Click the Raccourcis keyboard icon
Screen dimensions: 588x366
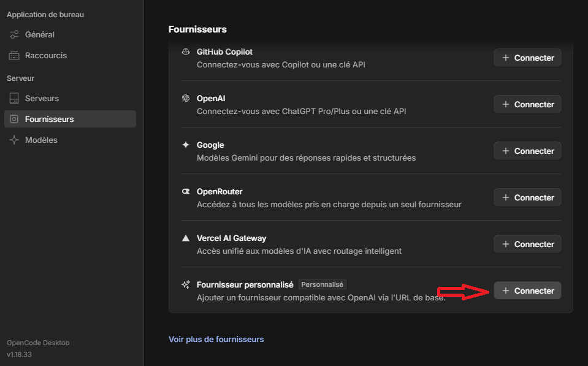coord(14,56)
